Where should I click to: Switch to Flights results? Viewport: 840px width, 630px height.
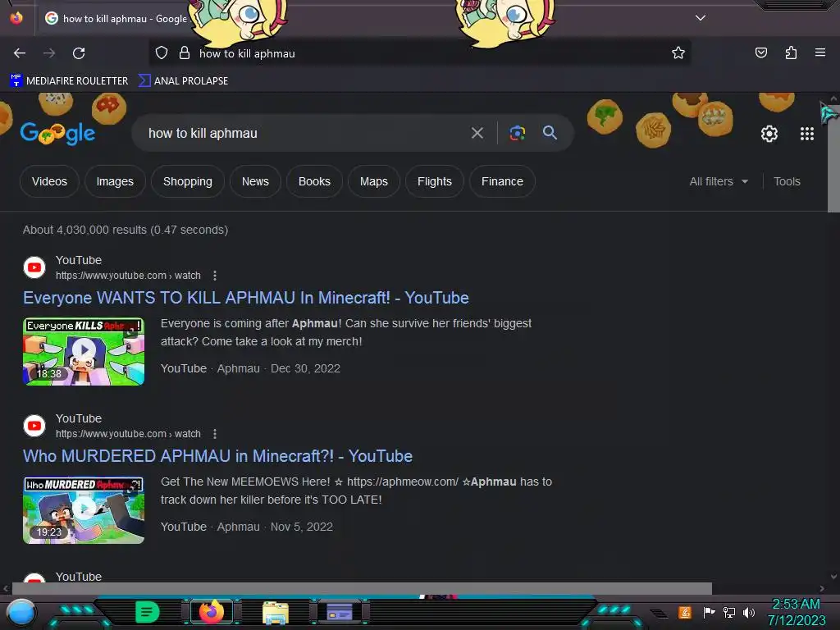click(x=435, y=181)
